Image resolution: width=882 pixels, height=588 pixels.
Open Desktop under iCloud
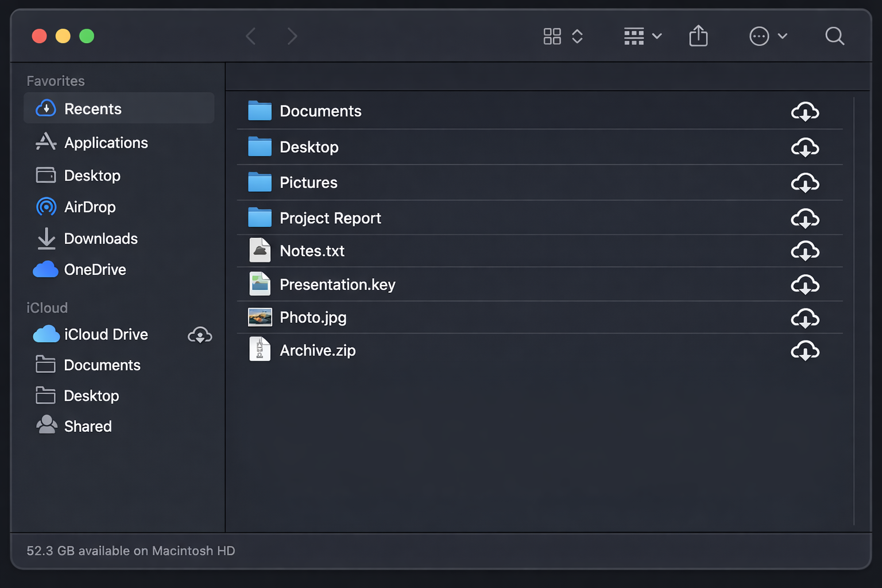(119, 396)
